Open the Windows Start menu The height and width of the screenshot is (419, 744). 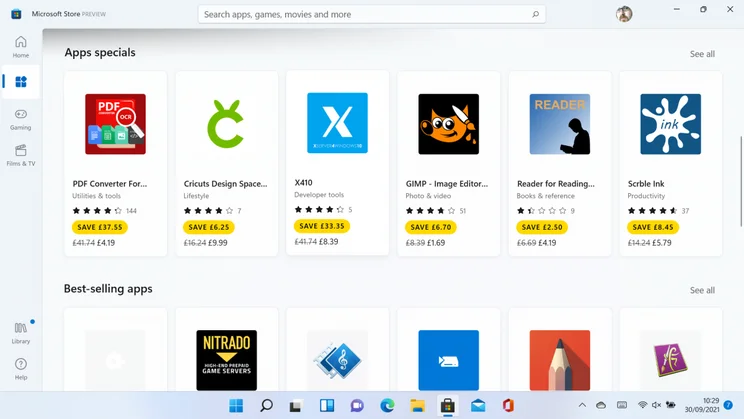coord(236,406)
